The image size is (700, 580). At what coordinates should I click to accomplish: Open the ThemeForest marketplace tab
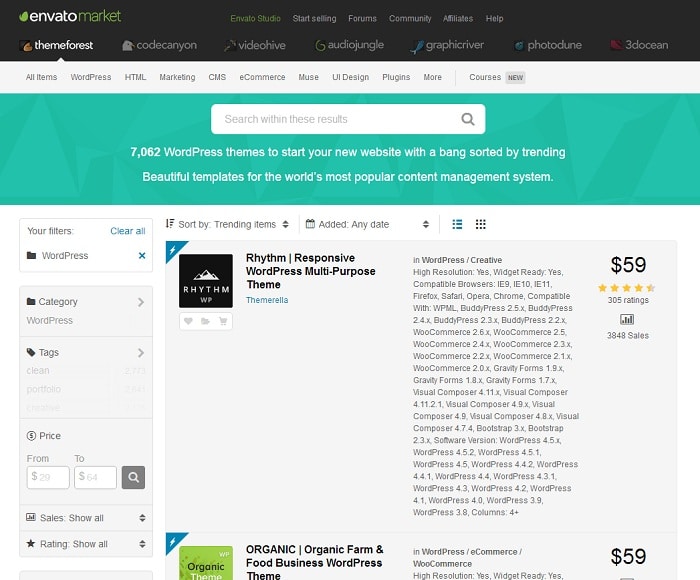[x=57, y=45]
